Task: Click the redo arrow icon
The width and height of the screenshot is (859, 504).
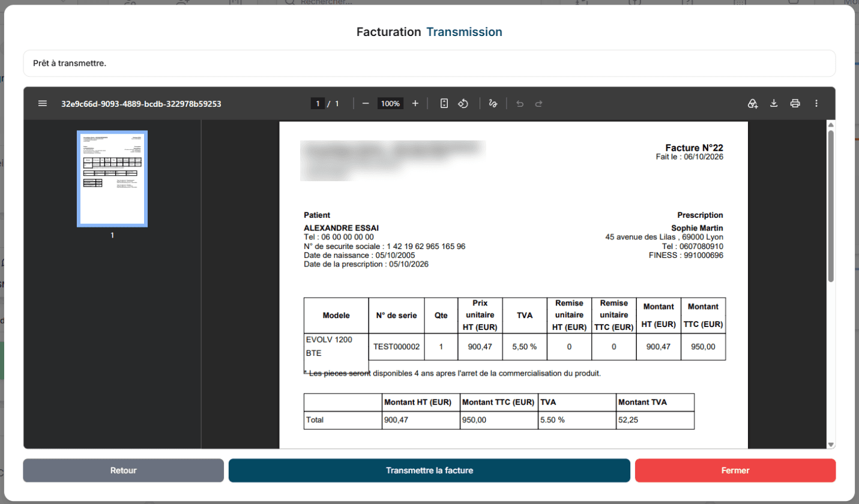Action: click(539, 103)
